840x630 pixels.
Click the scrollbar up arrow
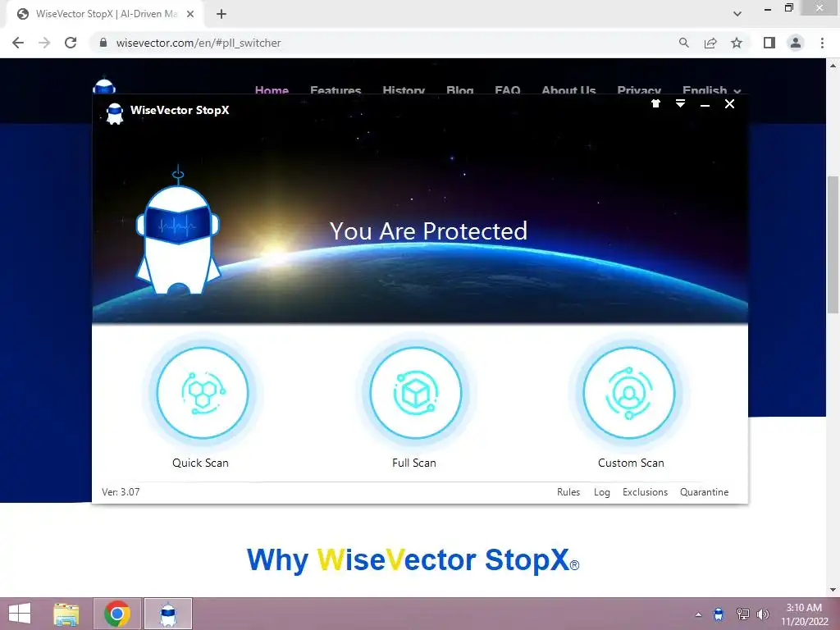833,66
